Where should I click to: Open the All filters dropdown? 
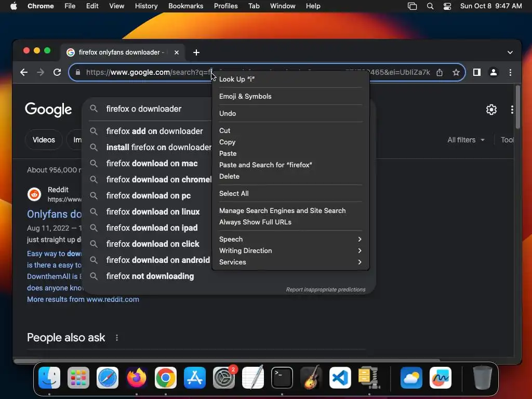465,140
